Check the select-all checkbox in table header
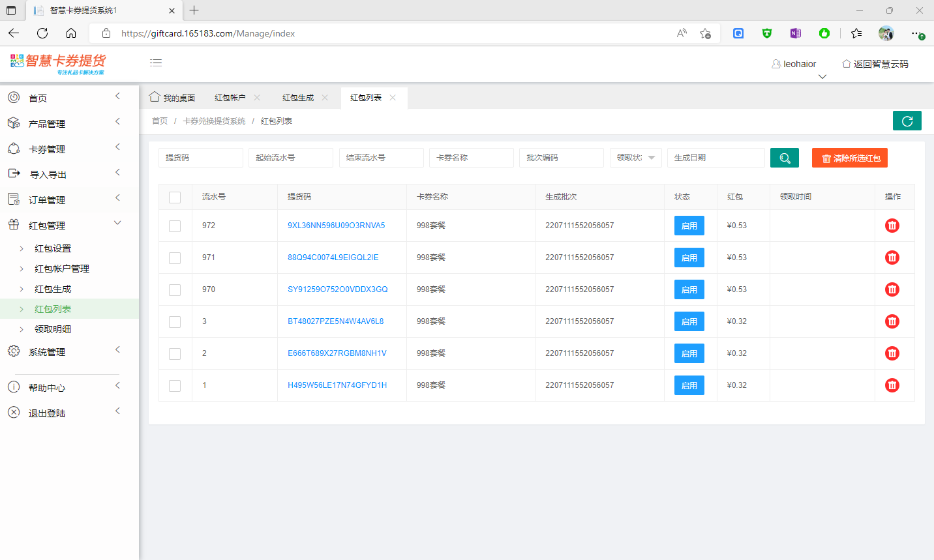This screenshot has height=560, width=934. tap(175, 197)
